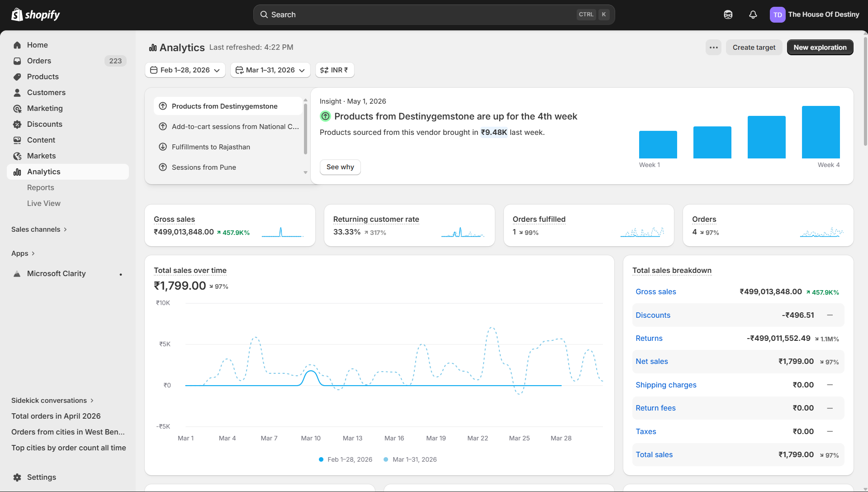Open Reports in the sidebar
Screen dimensions: 868x492
pyautogui.click(x=40, y=187)
